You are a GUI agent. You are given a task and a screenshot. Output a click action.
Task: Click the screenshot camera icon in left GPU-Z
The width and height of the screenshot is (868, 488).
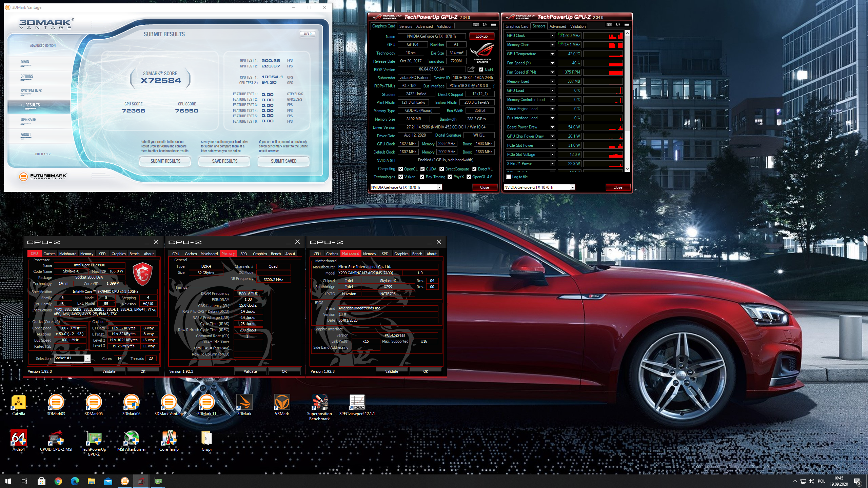click(476, 25)
